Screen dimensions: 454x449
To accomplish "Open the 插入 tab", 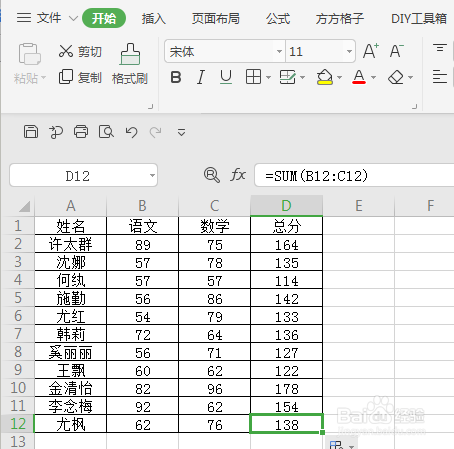I will click(154, 19).
